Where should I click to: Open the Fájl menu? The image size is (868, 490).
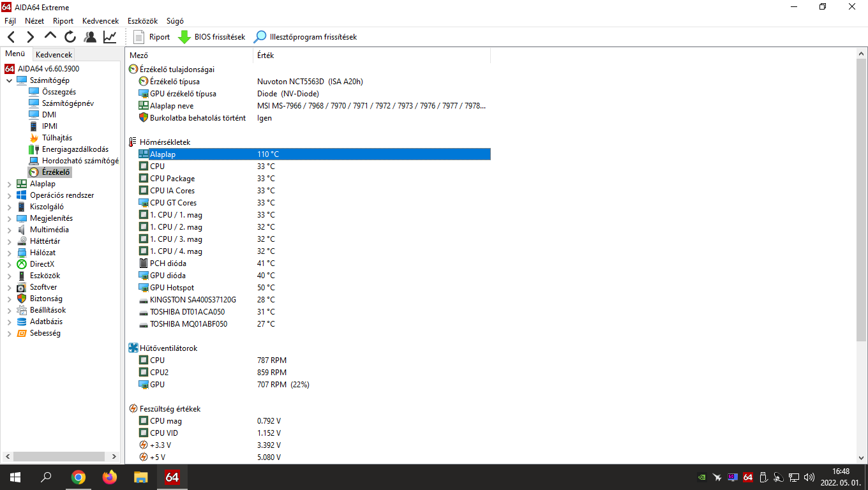pos(10,21)
